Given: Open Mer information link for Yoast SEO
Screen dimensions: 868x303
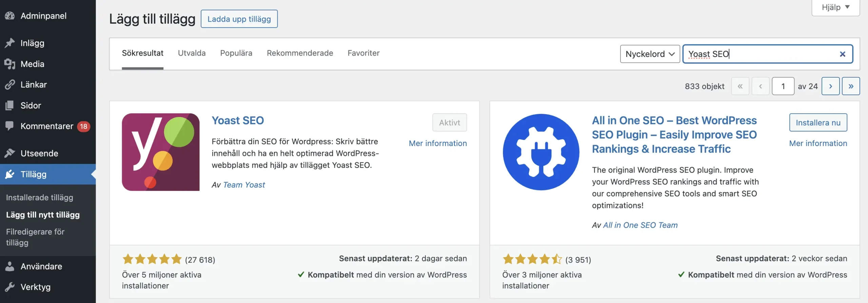Looking at the screenshot, I should click(x=438, y=143).
